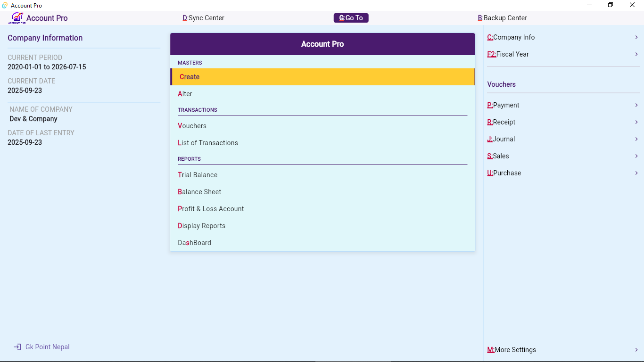Minimize the Account Pro window

pos(589,5)
